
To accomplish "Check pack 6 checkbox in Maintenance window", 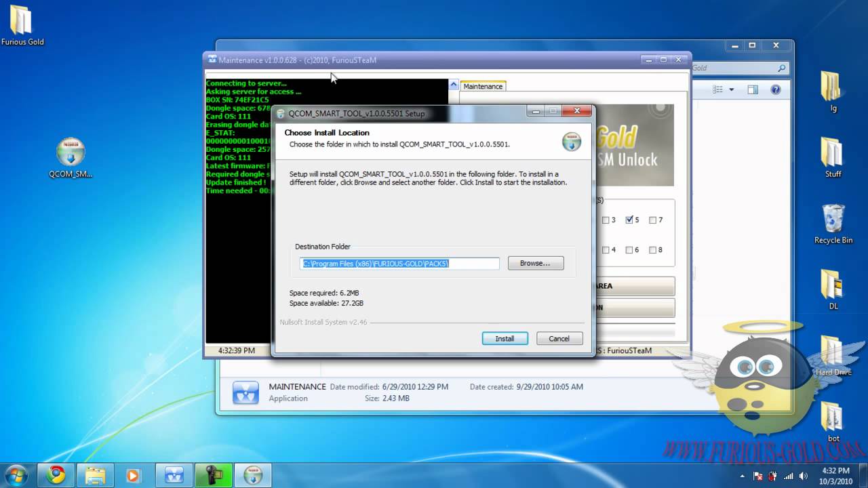I will tap(629, 249).
